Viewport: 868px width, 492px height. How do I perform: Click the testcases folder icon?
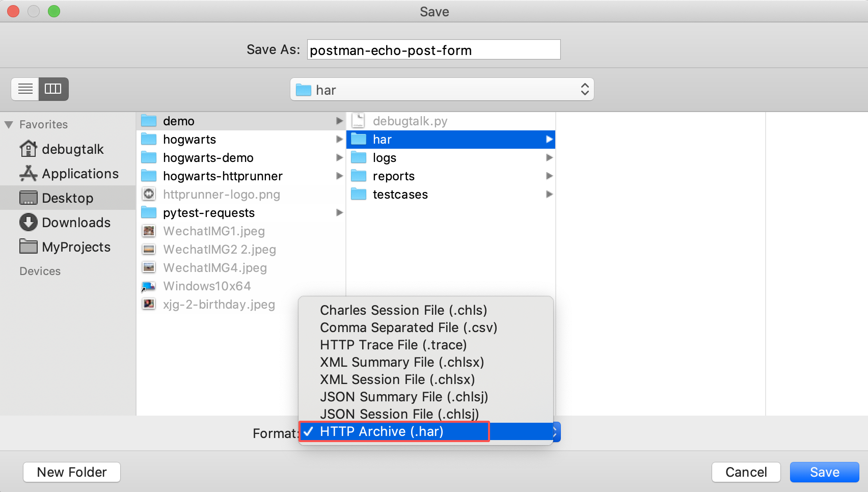coord(359,195)
